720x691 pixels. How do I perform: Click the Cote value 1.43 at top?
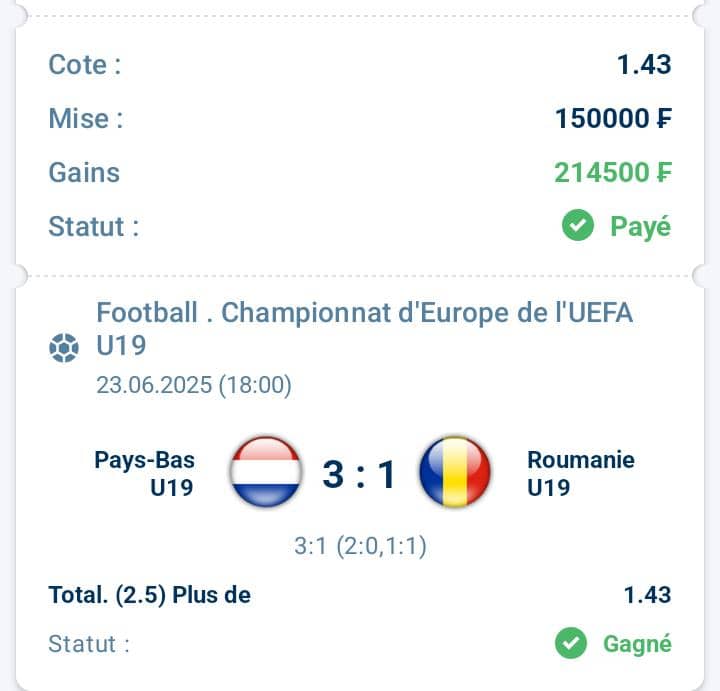(644, 64)
